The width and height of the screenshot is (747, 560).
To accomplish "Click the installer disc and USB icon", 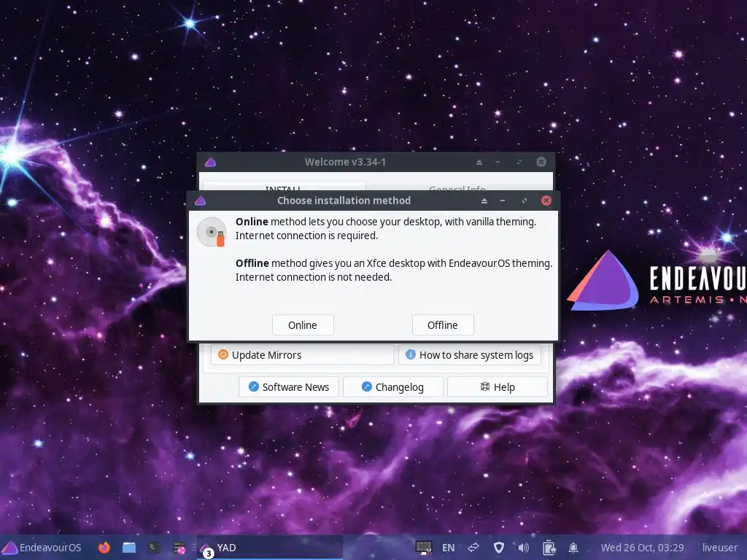I will click(212, 232).
